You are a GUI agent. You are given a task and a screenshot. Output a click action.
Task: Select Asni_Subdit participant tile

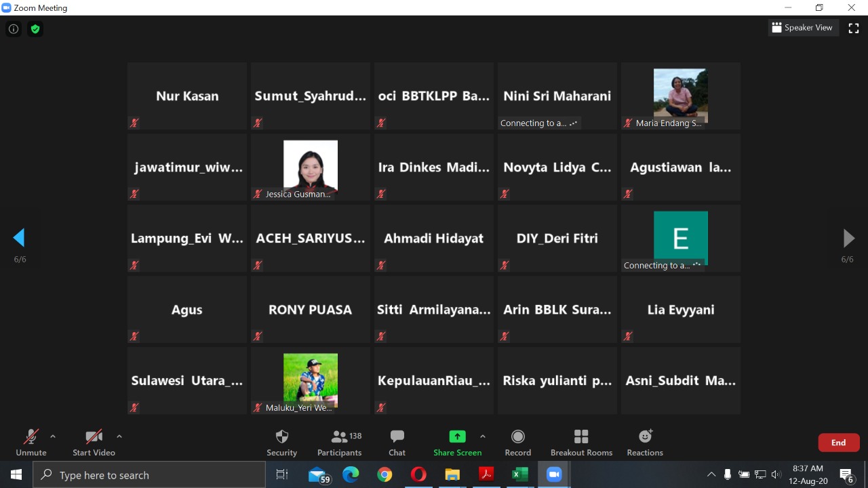point(681,381)
